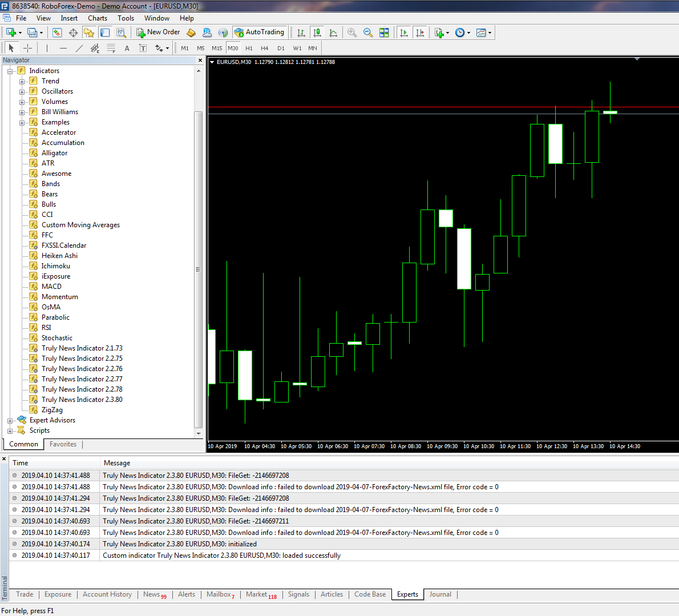Toggle Auto Scroll chart button
The image size is (679, 616).
pos(403,33)
